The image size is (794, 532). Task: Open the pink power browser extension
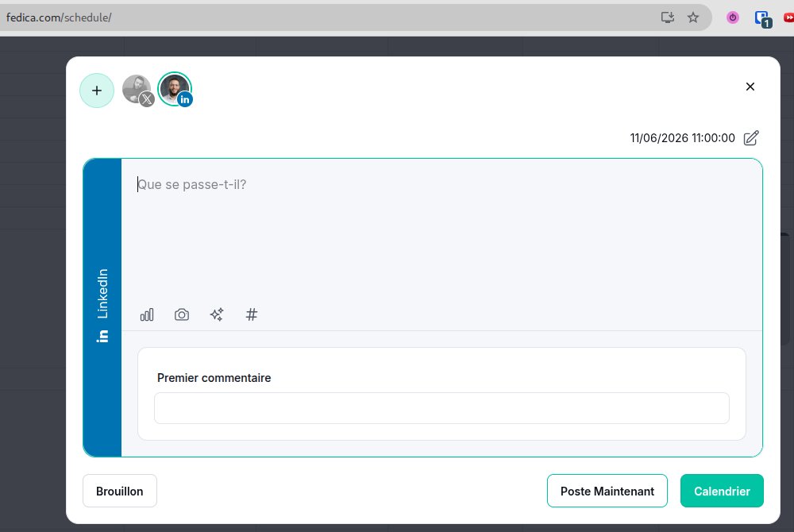pyautogui.click(x=733, y=17)
